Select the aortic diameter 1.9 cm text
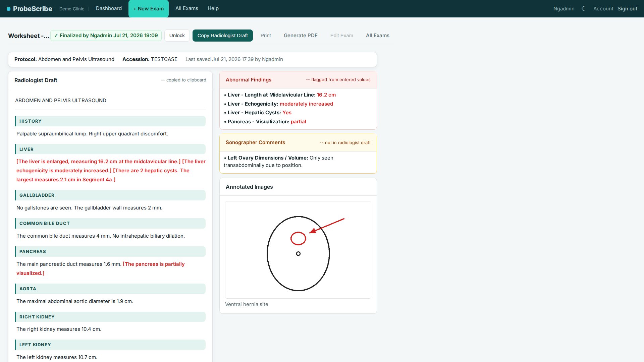Screen dimensions: 644x362 [75, 301]
